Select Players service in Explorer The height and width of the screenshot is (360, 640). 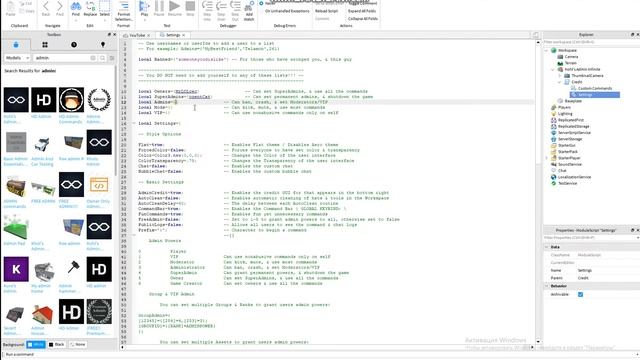pos(564,107)
